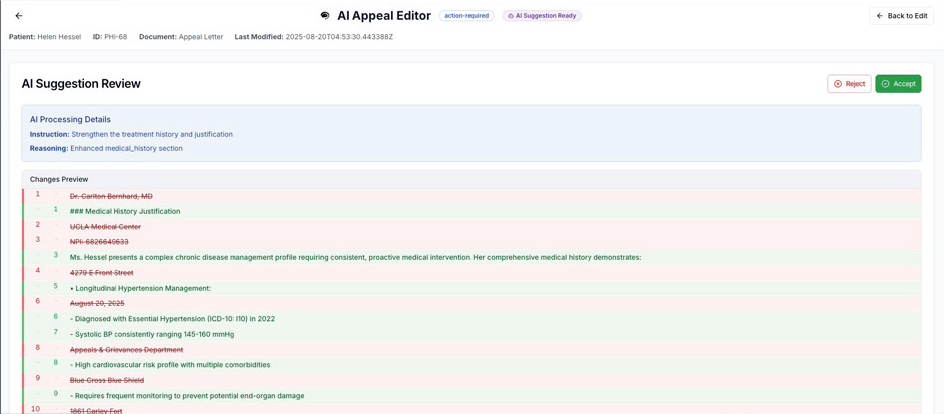Screen dimensions: 944x414
Task: Click the Instruction text line
Action: coord(131,134)
